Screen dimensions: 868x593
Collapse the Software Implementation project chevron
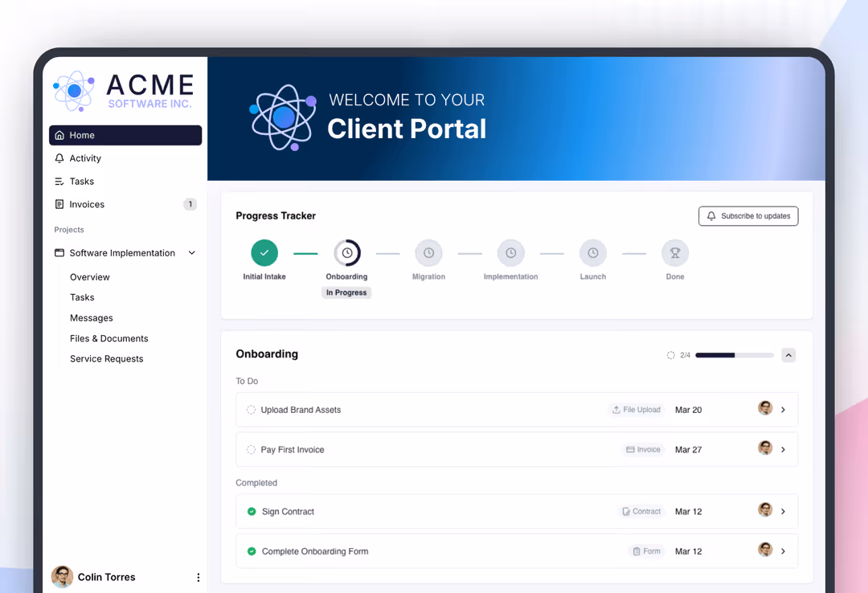click(192, 253)
